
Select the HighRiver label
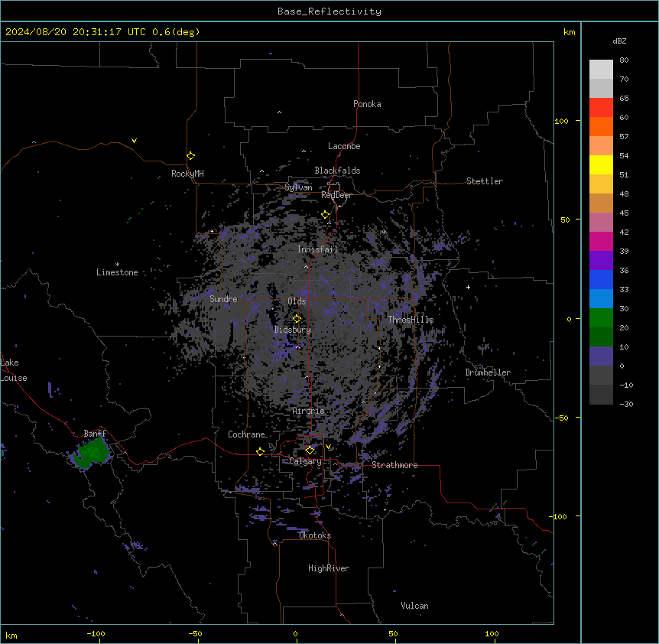click(x=329, y=568)
